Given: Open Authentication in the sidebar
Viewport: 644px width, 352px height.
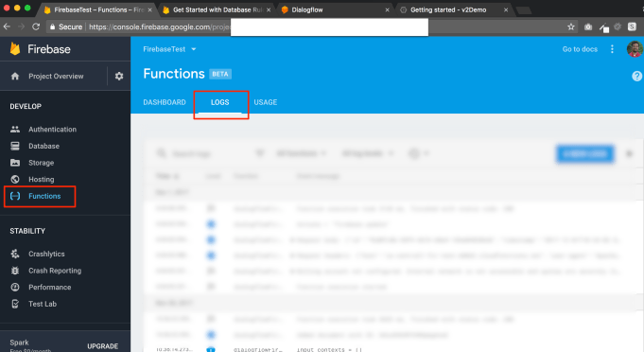Looking at the screenshot, I should point(52,129).
